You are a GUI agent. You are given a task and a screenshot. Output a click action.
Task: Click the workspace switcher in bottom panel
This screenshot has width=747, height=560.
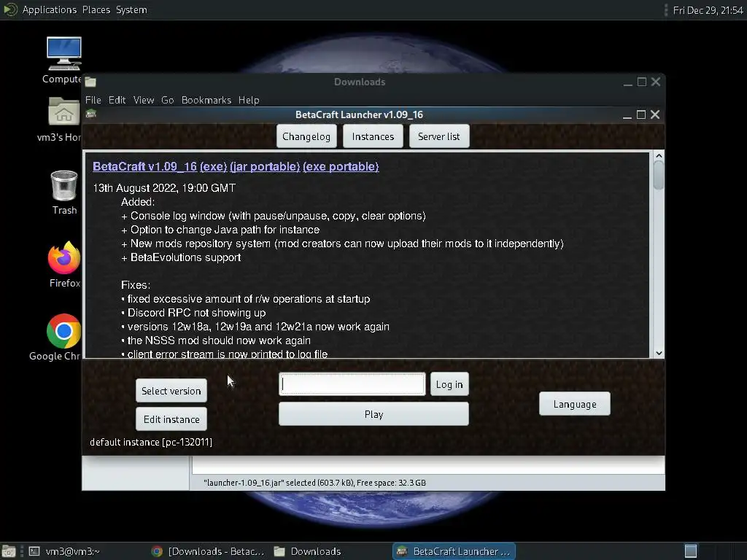click(691, 551)
